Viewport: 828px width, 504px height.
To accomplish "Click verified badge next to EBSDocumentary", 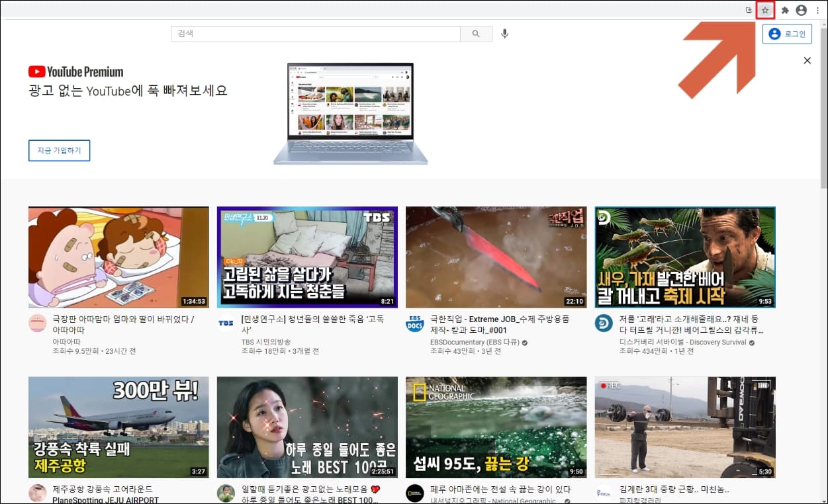I will point(524,343).
